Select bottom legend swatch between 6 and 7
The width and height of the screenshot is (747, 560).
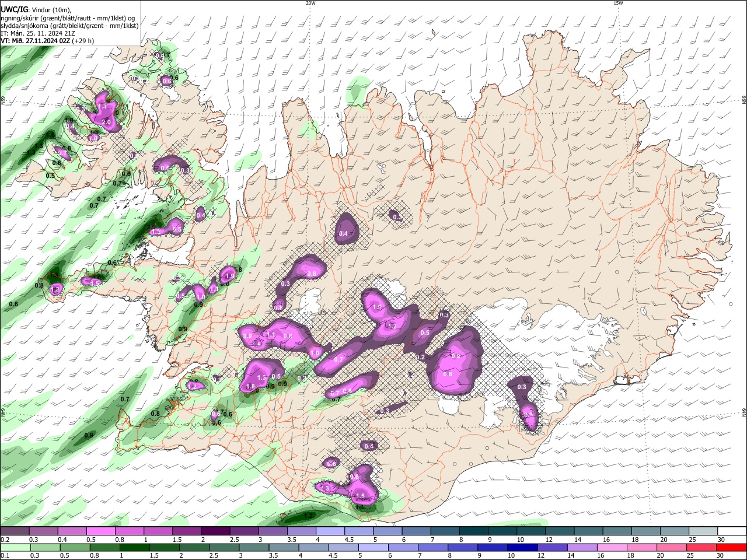(403, 547)
